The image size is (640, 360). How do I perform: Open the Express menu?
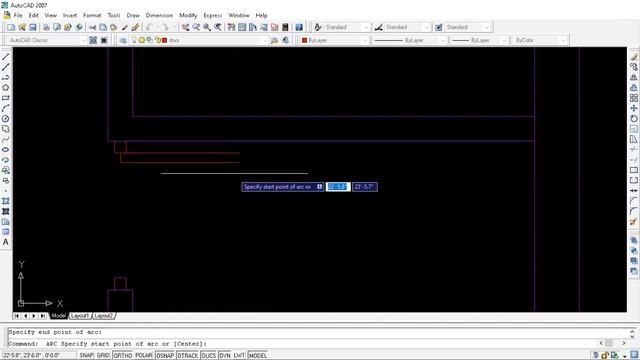pyautogui.click(x=213, y=15)
